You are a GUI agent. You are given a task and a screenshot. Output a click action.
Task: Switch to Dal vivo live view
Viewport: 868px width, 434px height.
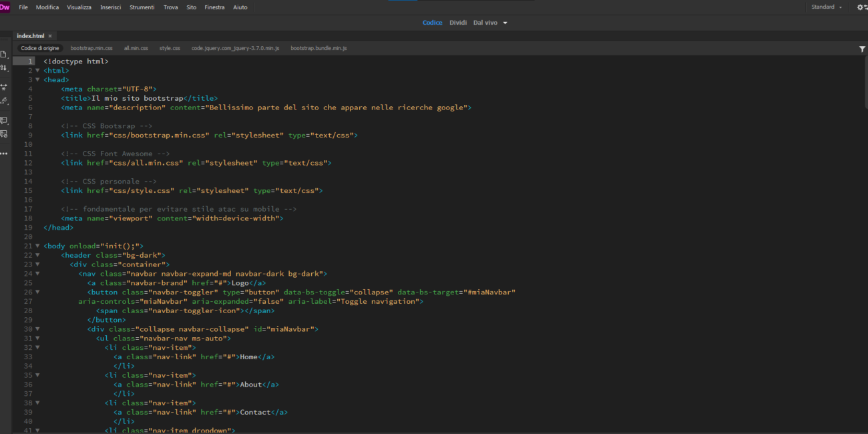click(485, 23)
